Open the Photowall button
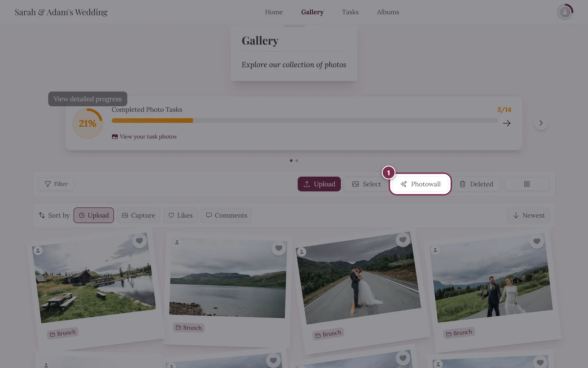This screenshot has height=368, width=588. point(420,184)
